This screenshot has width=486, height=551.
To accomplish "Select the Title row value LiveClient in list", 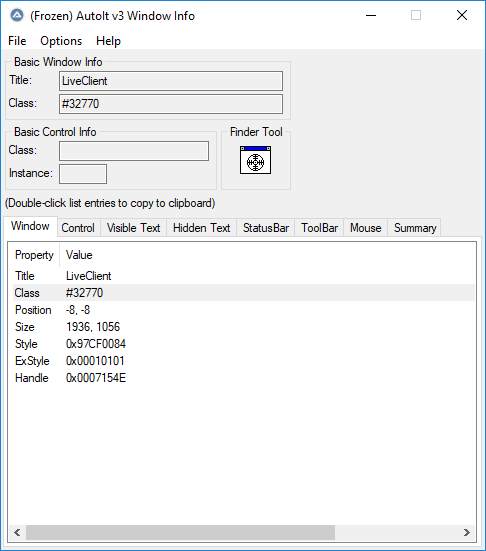I will pyautogui.click(x=89, y=276).
